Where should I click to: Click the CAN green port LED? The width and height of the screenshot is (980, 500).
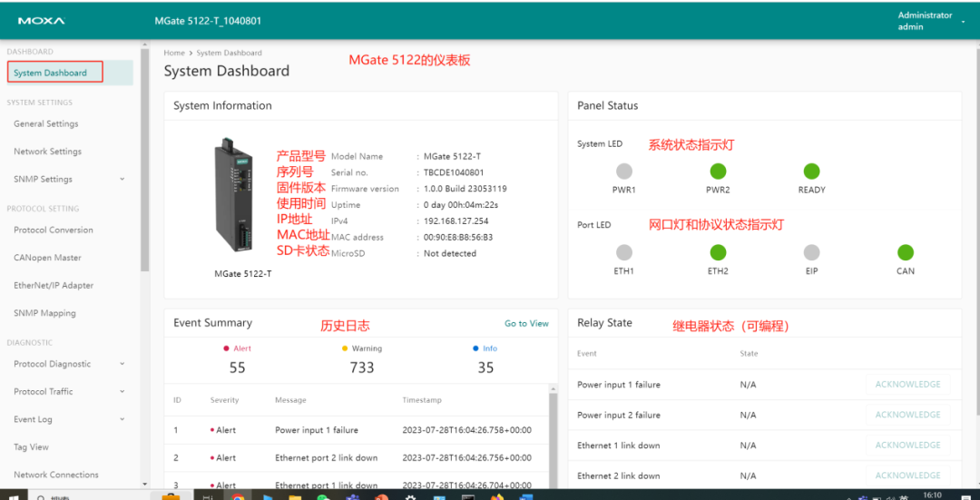tap(905, 252)
